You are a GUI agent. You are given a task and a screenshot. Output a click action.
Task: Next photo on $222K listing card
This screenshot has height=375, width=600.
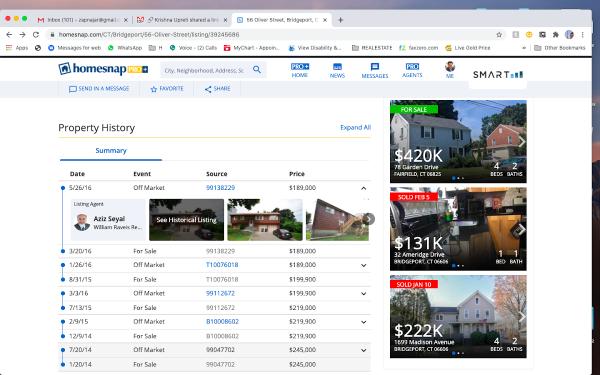(x=521, y=316)
